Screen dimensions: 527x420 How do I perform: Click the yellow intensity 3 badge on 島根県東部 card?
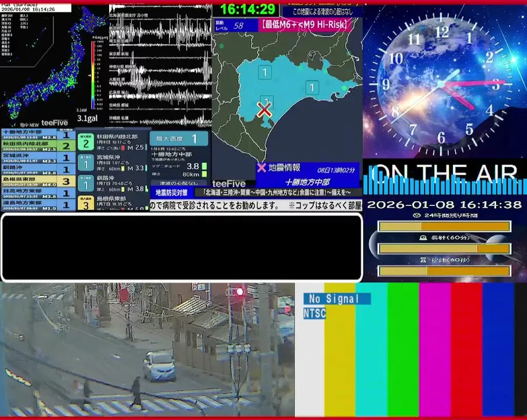click(x=86, y=203)
